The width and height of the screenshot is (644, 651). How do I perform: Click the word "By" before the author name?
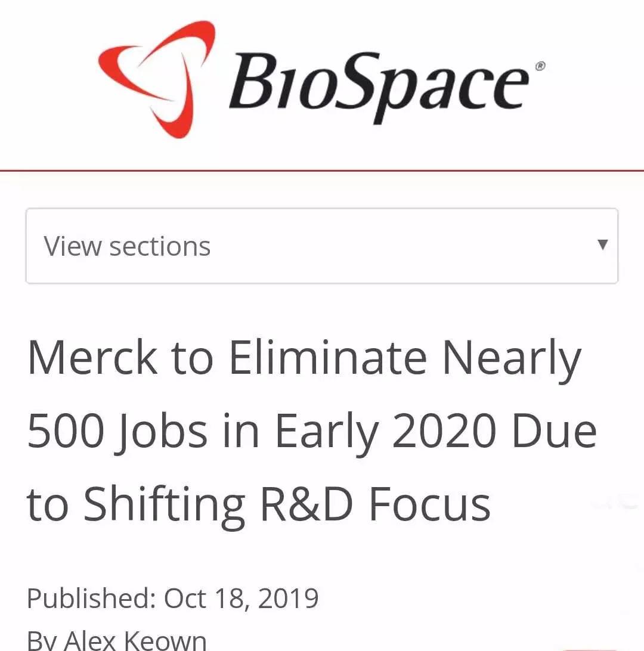(x=42, y=641)
